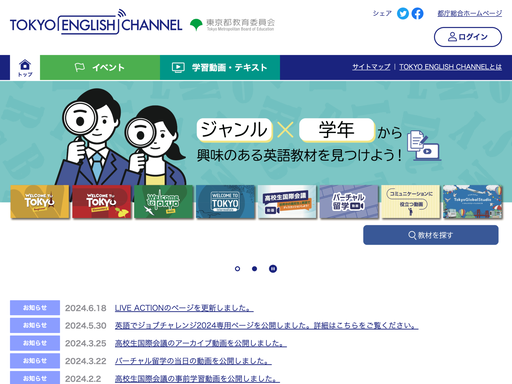Image resolution: width=512 pixels, height=384 pixels.
Task: Share the page on Facebook
Action: 417,14
